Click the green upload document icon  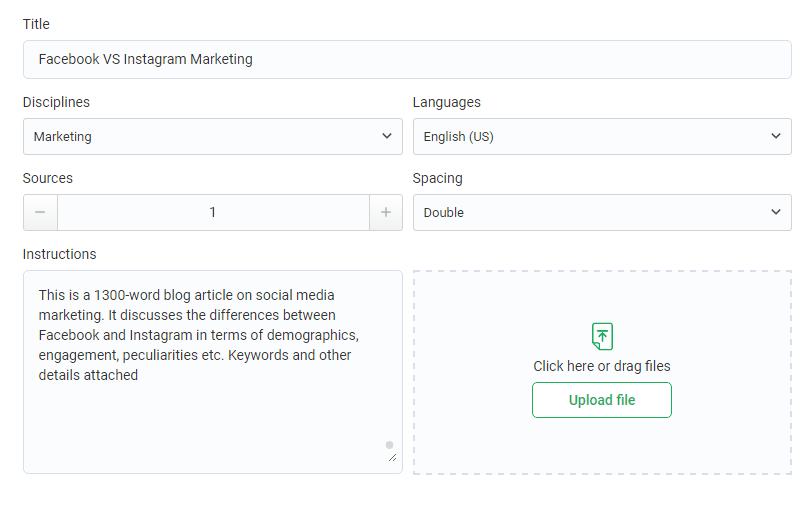(602, 336)
